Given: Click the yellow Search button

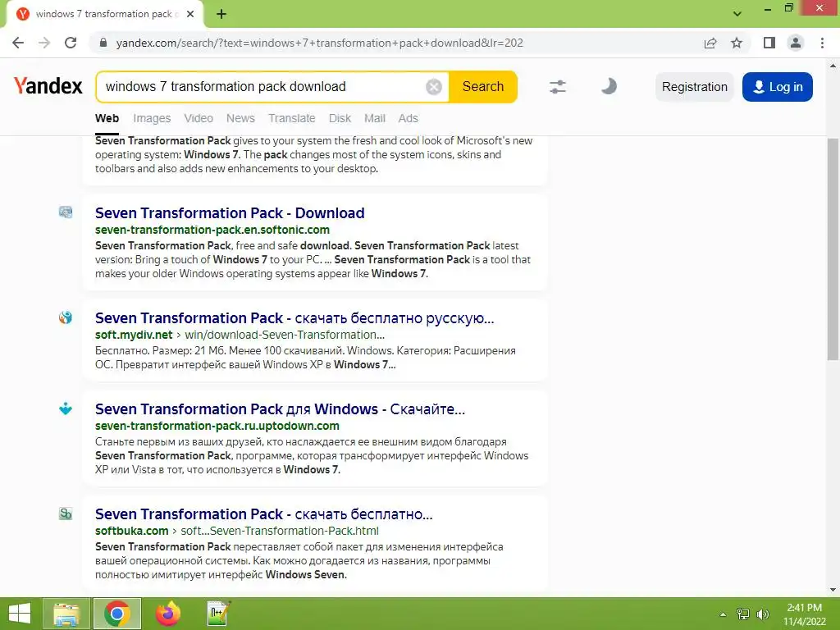Looking at the screenshot, I should tap(482, 87).
